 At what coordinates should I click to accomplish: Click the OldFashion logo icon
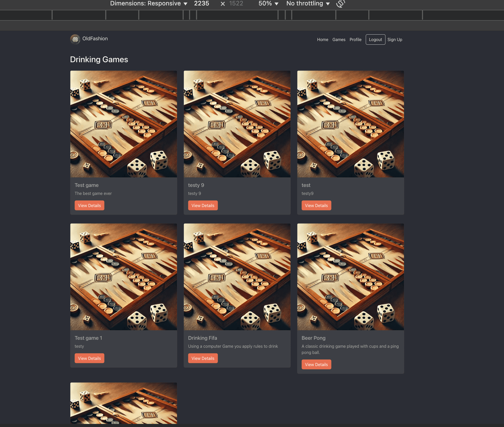click(75, 39)
